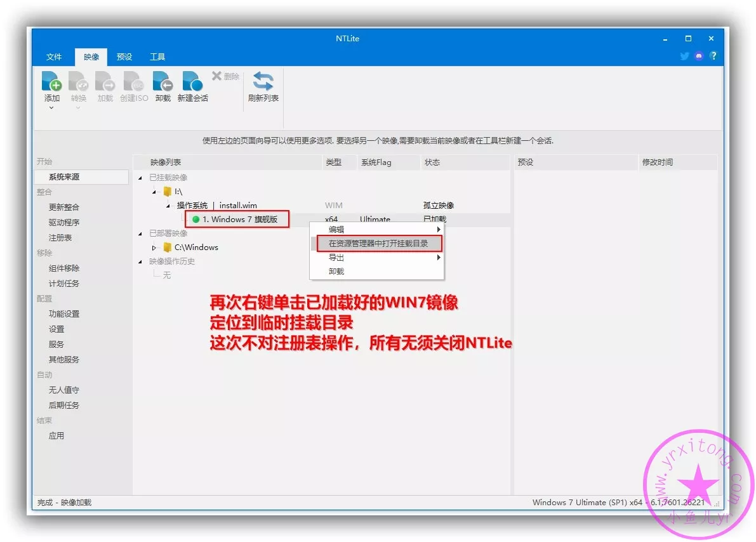The height and width of the screenshot is (542, 756).
Task: Select the install.wim tree row
Action: click(216, 206)
